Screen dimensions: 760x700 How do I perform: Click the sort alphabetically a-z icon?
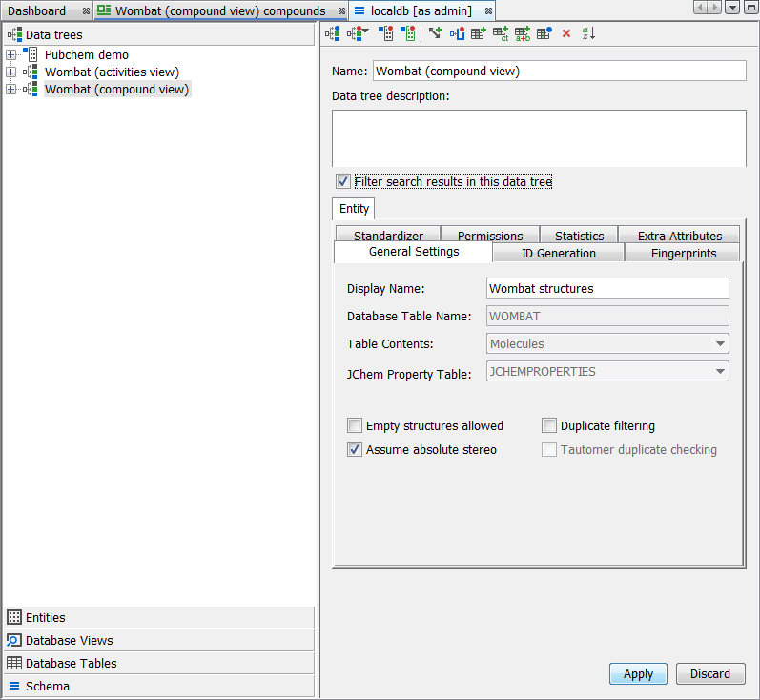point(588,33)
